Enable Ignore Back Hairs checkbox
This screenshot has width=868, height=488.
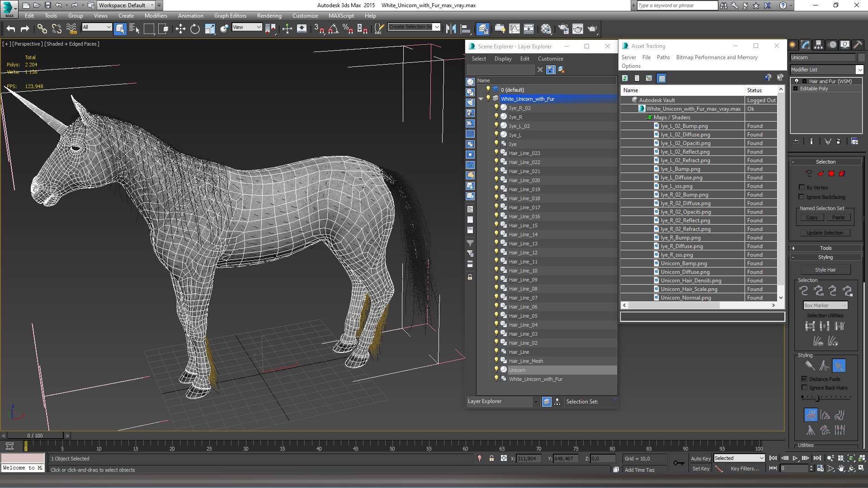804,388
